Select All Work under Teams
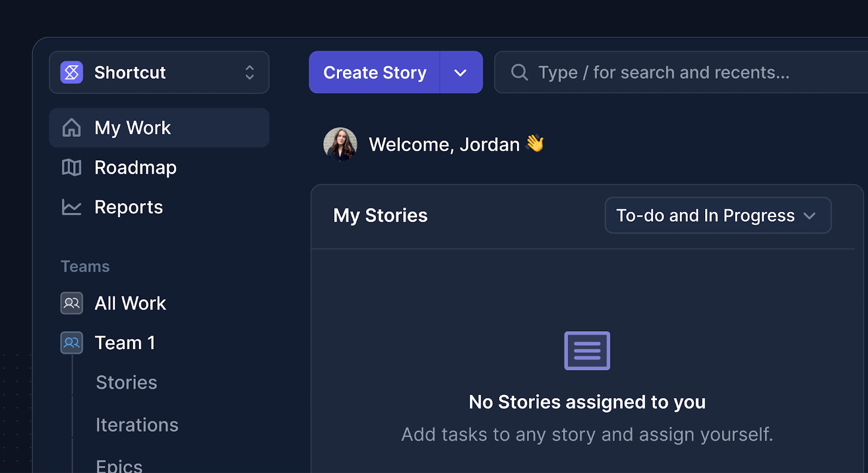This screenshot has width=868, height=473. pos(130,303)
